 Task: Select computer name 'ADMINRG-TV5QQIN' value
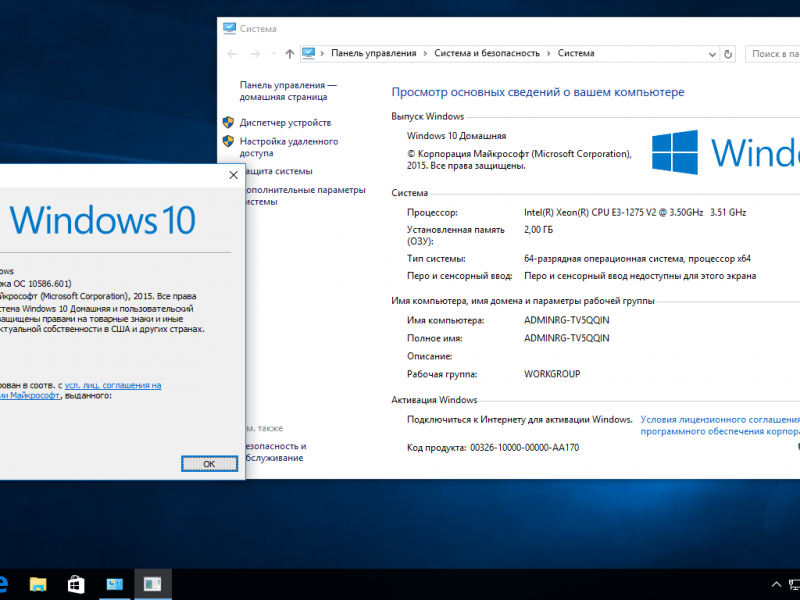[566, 320]
